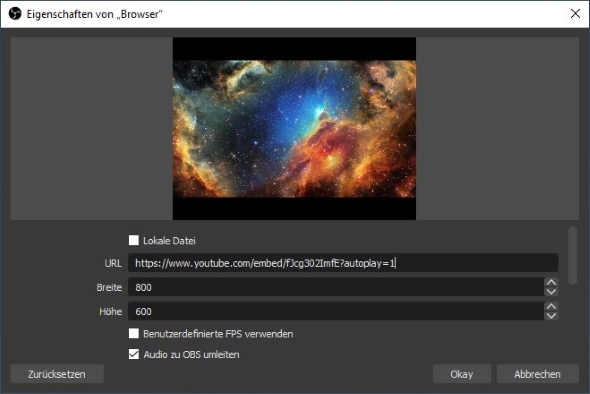Image resolution: width=590 pixels, height=394 pixels.
Task: Click the OBS logo icon in title bar
Action: pos(15,14)
